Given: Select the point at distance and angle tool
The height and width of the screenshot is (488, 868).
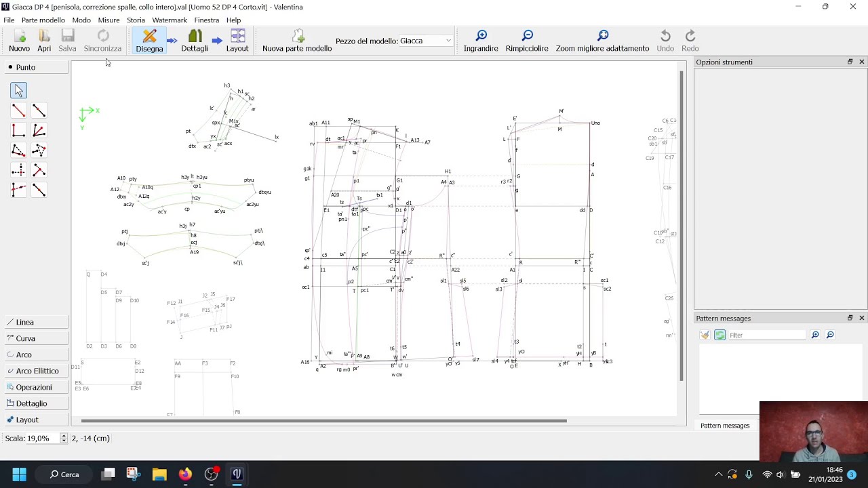Looking at the screenshot, I should [18, 110].
